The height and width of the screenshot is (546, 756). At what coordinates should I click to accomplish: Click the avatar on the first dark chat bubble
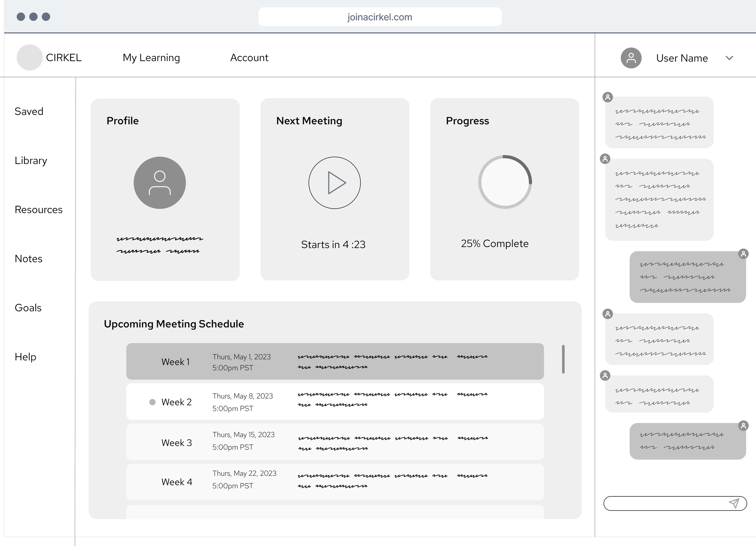coord(743,254)
